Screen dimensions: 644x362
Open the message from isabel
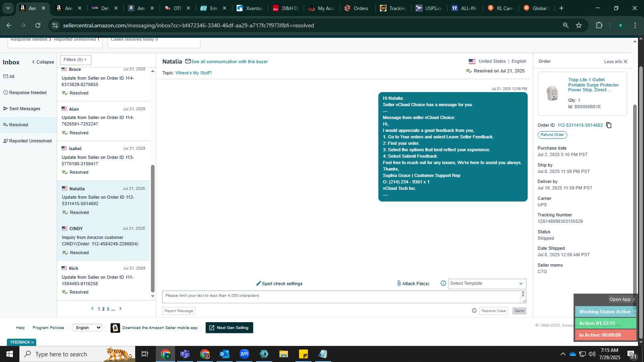[103, 160]
